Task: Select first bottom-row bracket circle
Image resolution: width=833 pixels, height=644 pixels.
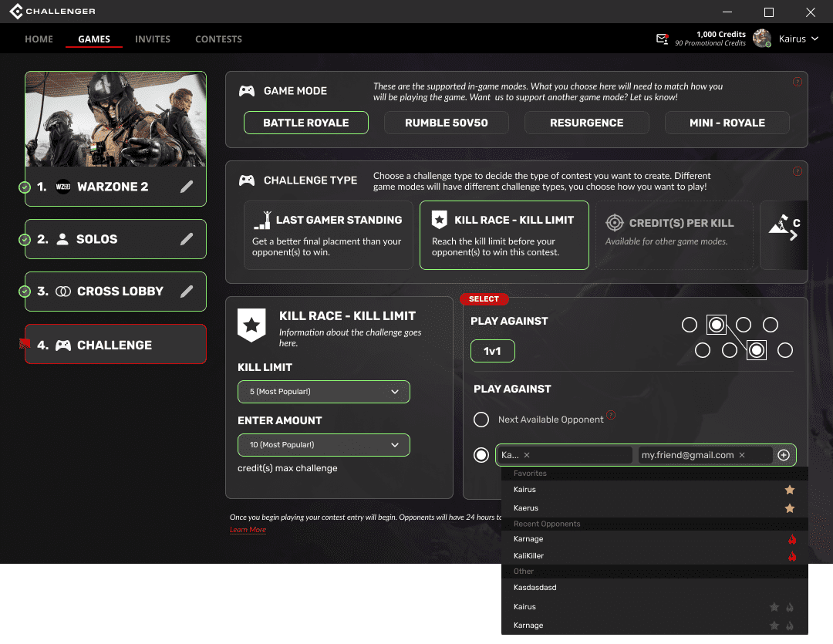Action: (703, 350)
